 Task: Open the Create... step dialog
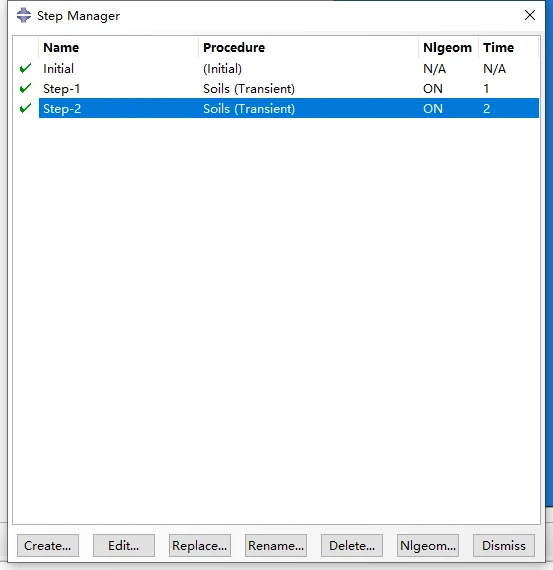pyautogui.click(x=48, y=545)
